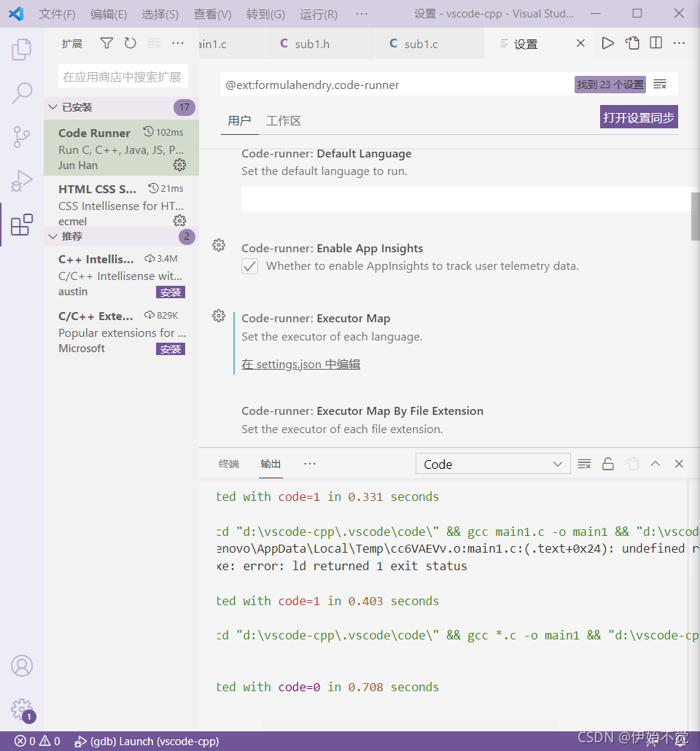Screen dimensions: 700x751
Task: Split the editor to the right
Action: 656,43
